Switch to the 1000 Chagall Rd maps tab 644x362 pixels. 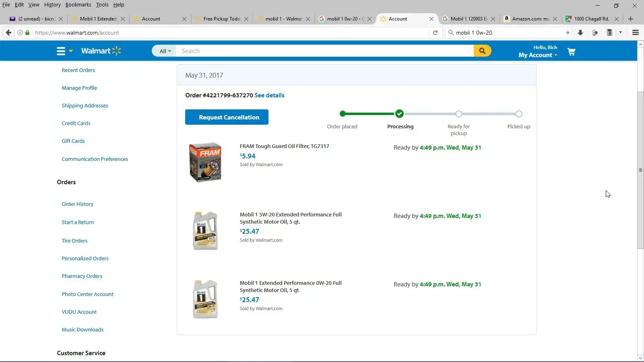[592, 19]
